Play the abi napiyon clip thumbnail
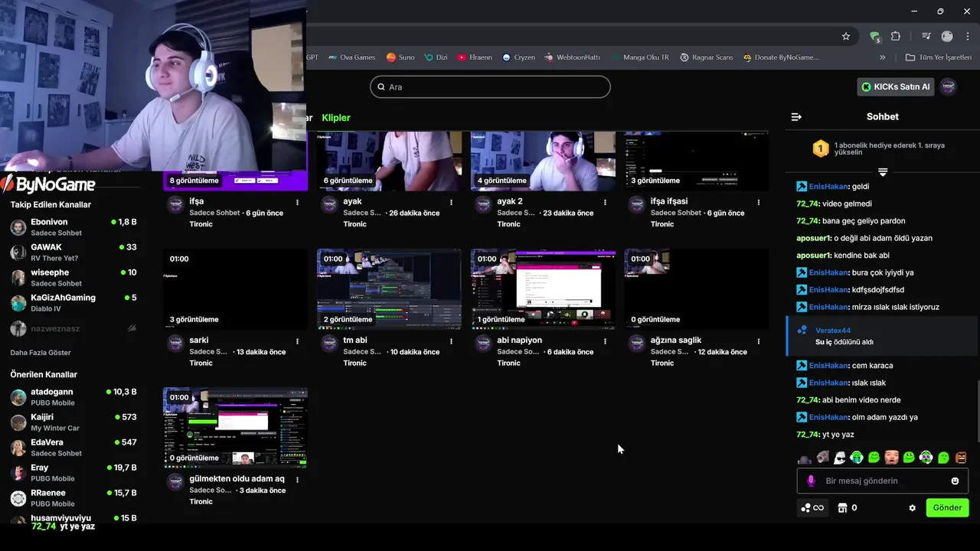 coord(543,289)
